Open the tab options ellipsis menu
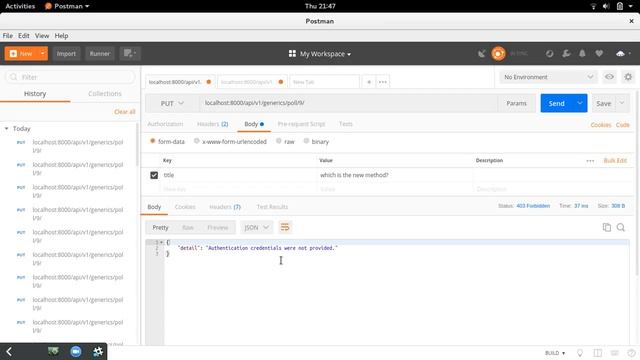640x360 pixels. click(382, 82)
